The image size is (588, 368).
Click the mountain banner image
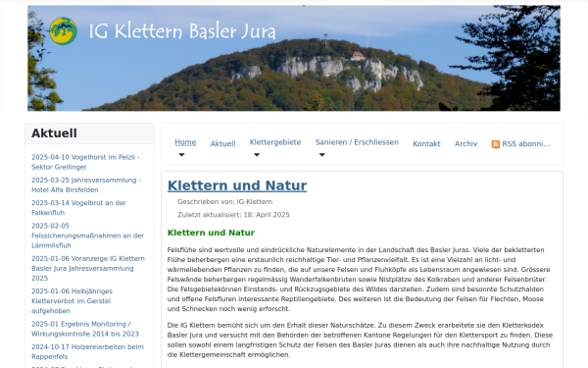[x=294, y=58]
